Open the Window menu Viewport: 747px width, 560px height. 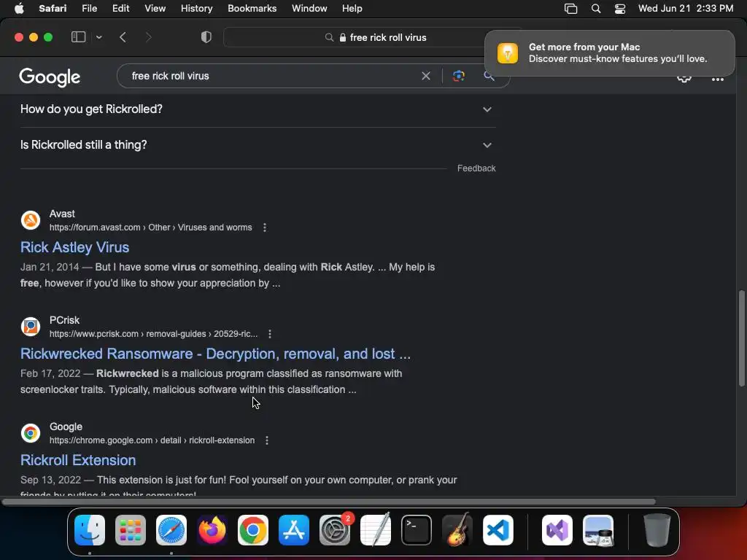pos(309,9)
